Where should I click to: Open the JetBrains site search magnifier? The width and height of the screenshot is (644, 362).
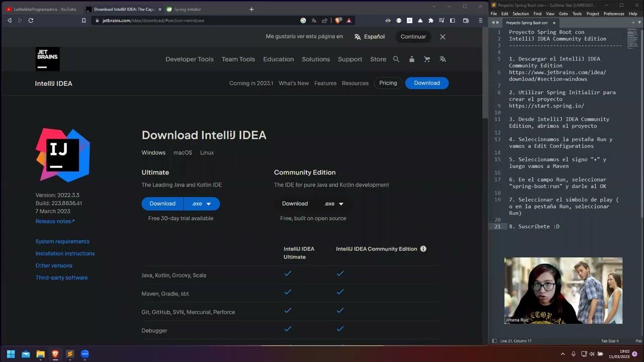(396, 59)
